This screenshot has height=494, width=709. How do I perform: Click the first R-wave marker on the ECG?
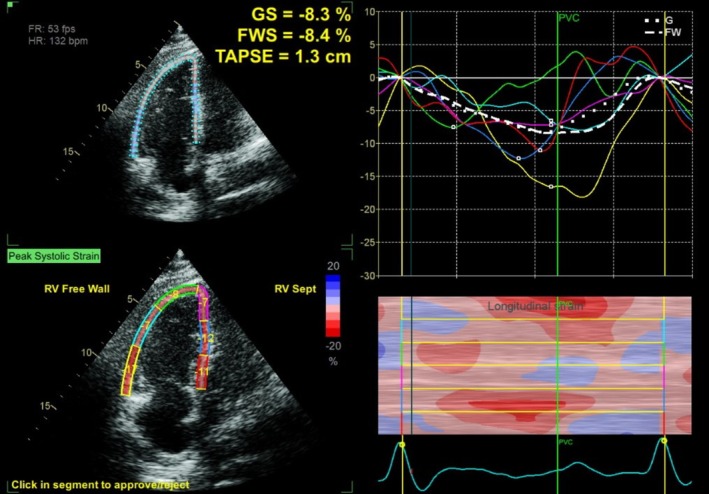click(402, 445)
